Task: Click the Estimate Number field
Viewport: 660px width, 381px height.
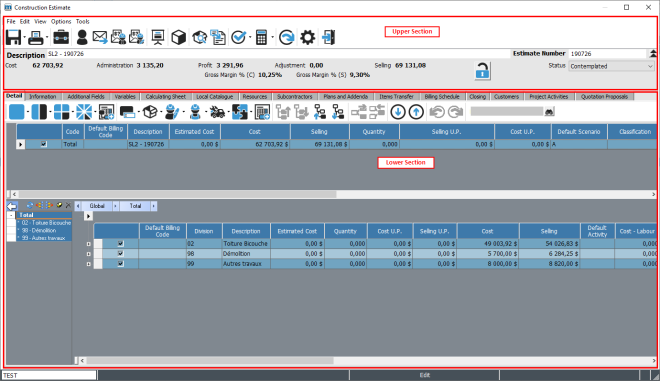Action: 607,54
